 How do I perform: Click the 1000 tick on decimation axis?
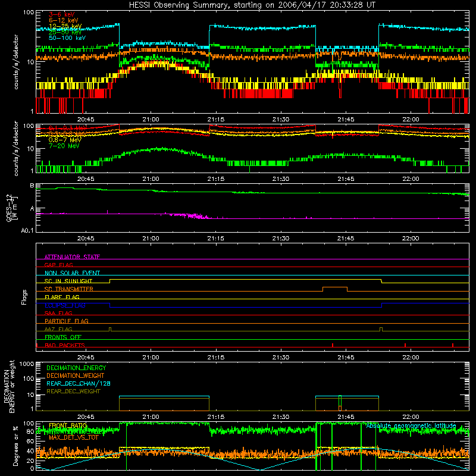pyautogui.click(x=27, y=364)
